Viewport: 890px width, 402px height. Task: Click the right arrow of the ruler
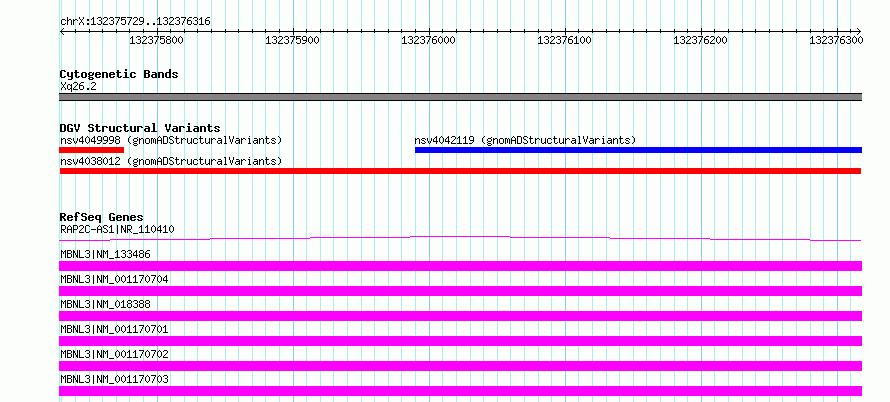[x=859, y=31]
